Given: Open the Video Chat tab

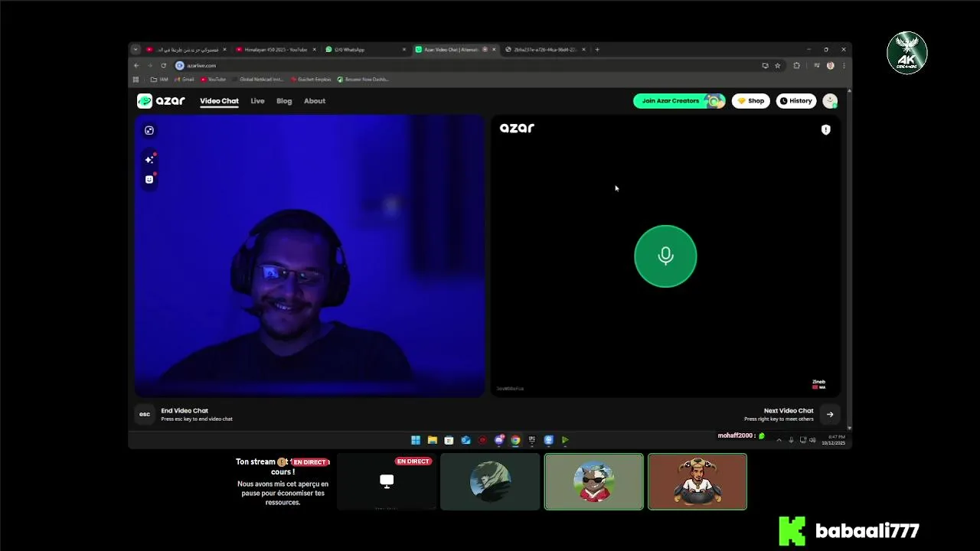Looking at the screenshot, I should [219, 101].
